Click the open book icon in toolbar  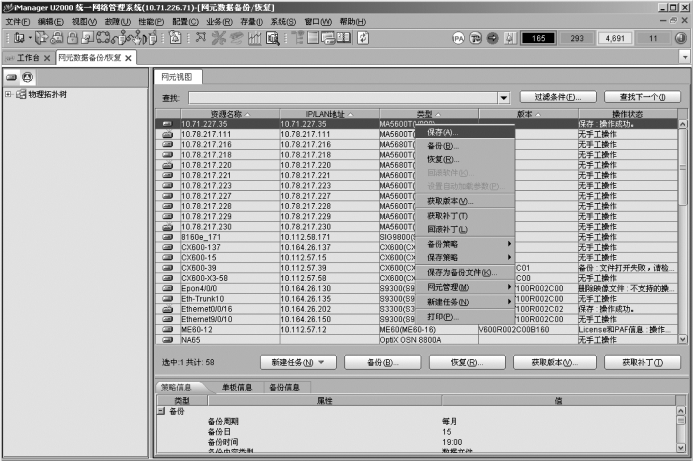(344, 38)
